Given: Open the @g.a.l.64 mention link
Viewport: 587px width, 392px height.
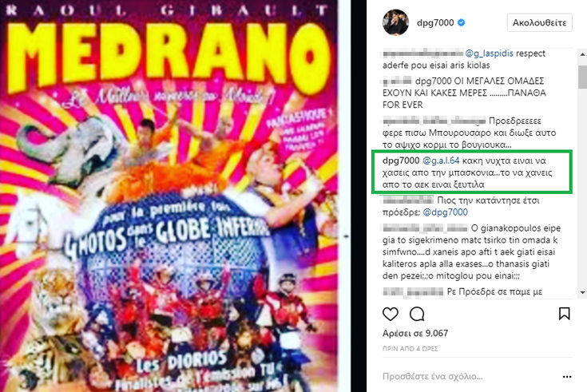Looking at the screenshot, I should click(441, 160).
